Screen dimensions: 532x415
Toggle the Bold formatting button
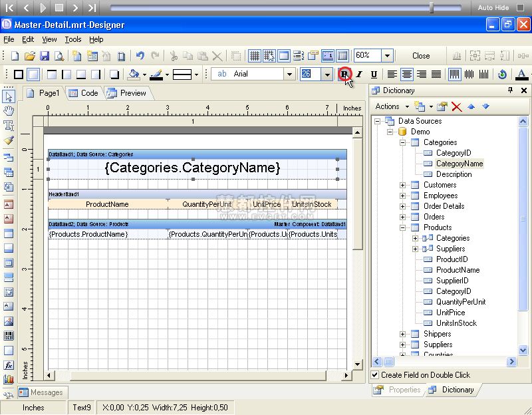(344, 74)
